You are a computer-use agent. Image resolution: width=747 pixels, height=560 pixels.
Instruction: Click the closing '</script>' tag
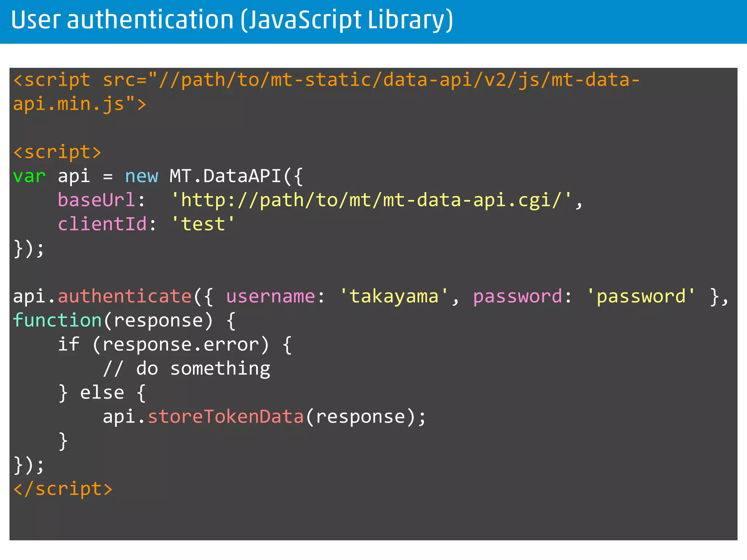pos(63,489)
